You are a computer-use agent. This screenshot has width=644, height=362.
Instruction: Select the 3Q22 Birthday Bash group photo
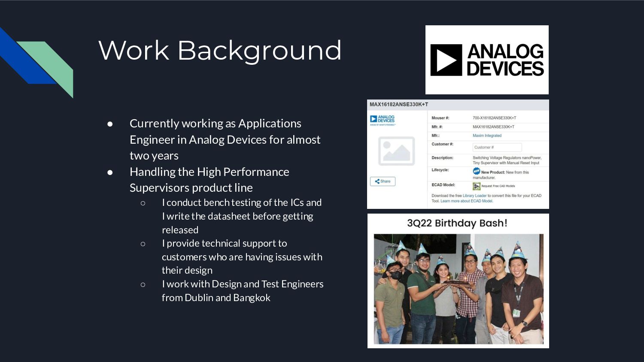click(x=459, y=289)
